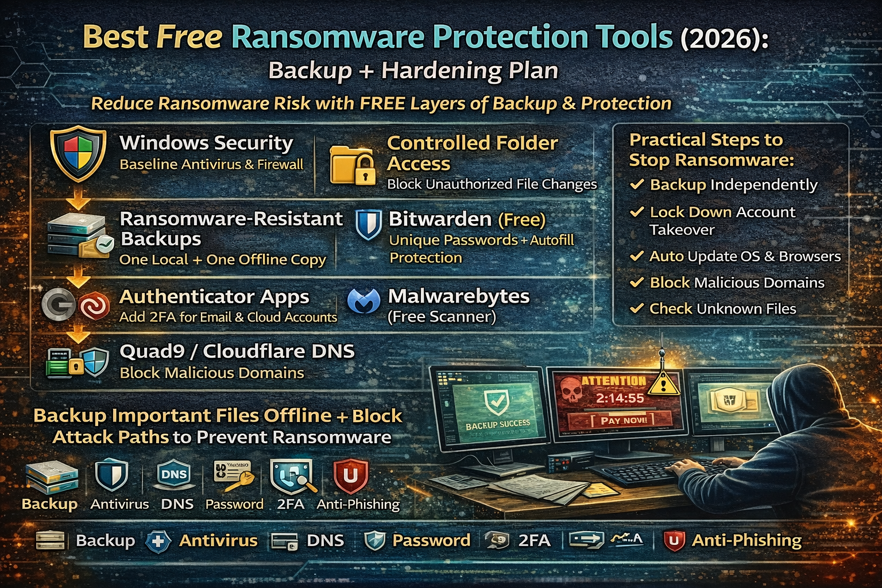Viewport: 882px width, 588px height.
Task: Expand the arrow below Windows Security
Action: pos(76,198)
